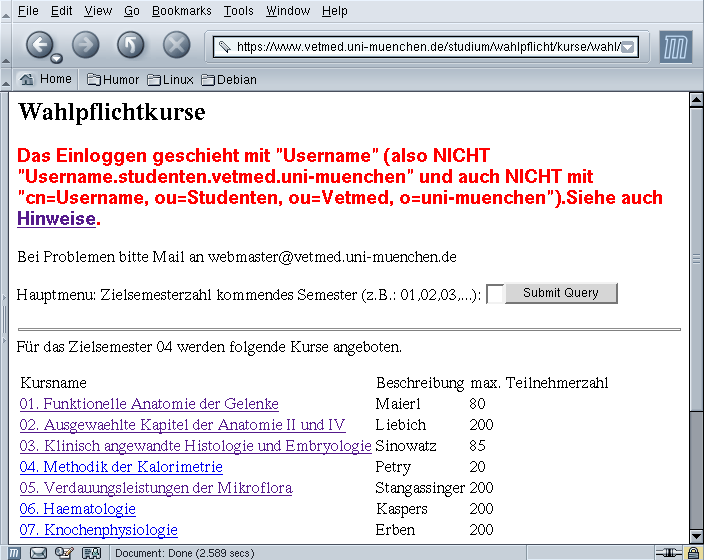
Task: Click the 'Wahlpflichtkurse' heading
Action: (111, 111)
